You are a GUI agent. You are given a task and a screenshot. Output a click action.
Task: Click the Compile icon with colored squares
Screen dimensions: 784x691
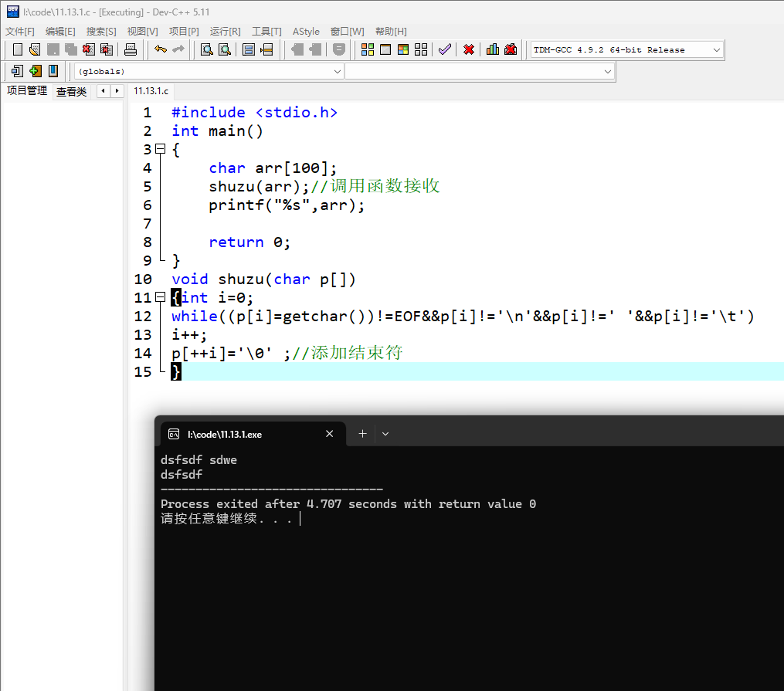[368, 49]
